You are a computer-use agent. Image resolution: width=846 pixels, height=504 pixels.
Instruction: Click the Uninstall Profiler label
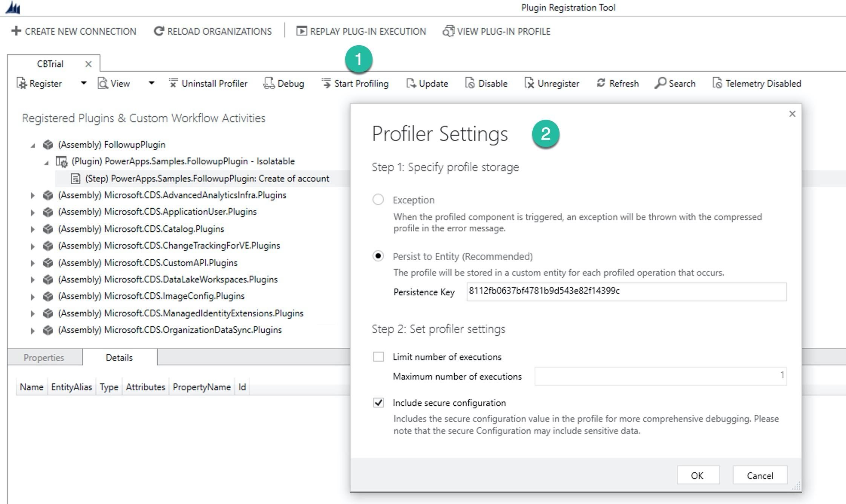click(x=215, y=83)
